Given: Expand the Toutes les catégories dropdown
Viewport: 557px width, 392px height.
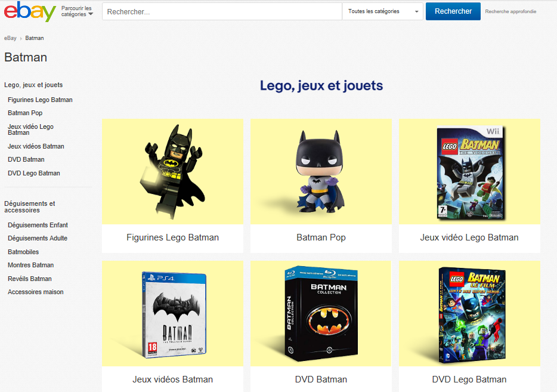Looking at the screenshot, I should coord(383,12).
